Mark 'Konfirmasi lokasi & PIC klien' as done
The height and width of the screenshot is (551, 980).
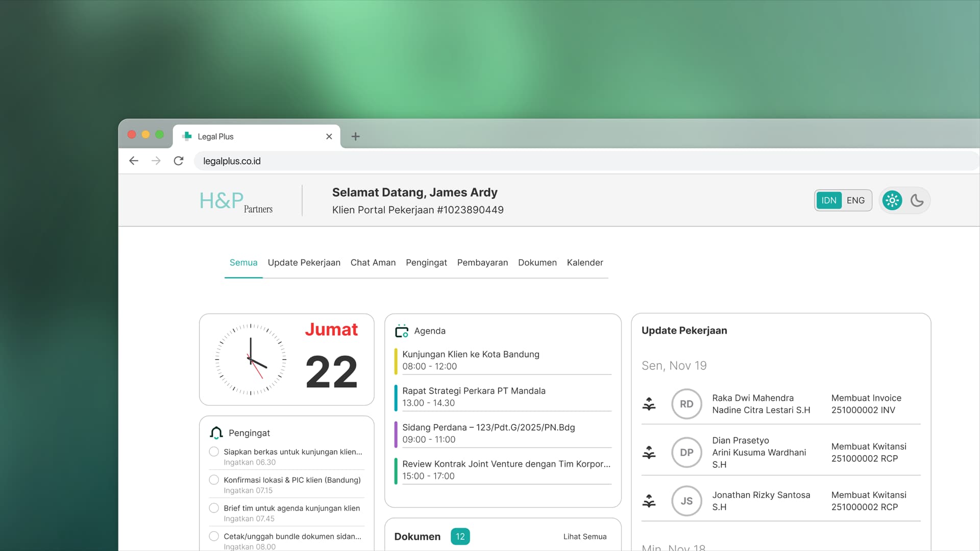[x=214, y=480]
